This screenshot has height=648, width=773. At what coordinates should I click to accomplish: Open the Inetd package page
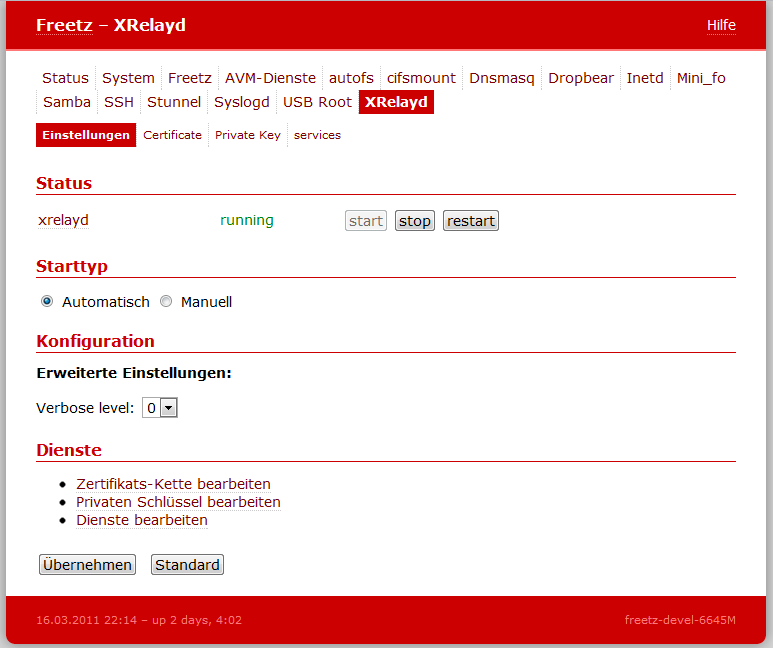pyautogui.click(x=645, y=78)
